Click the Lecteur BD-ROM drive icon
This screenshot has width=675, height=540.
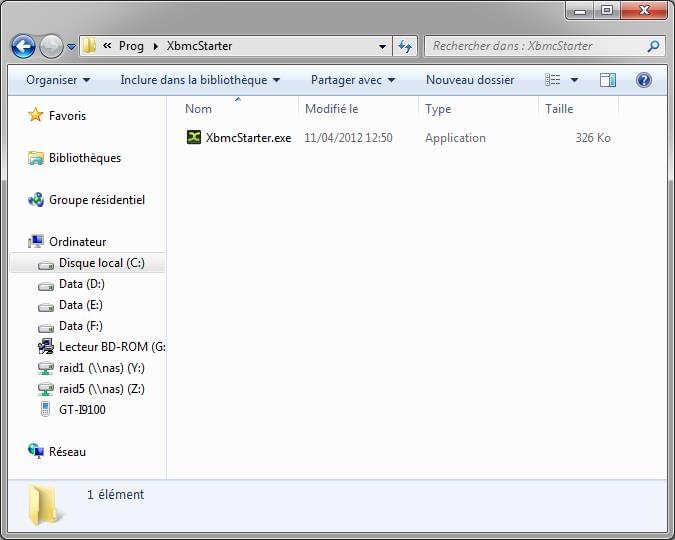click(45, 347)
